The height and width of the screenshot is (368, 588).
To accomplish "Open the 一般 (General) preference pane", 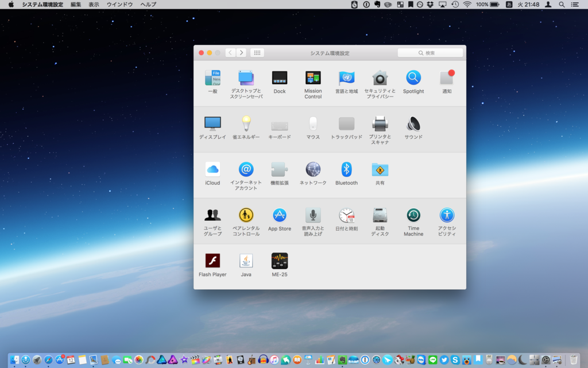I will 212,82.
